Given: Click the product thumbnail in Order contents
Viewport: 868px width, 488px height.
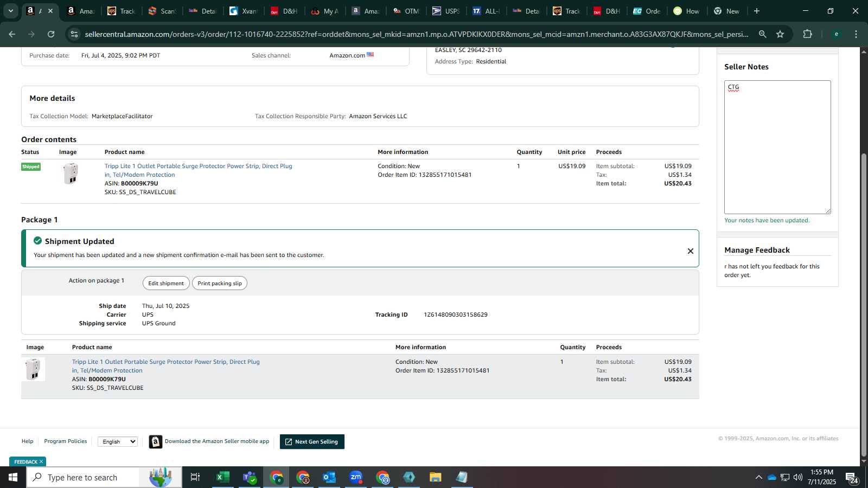Looking at the screenshot, I should tap(71, 174).
